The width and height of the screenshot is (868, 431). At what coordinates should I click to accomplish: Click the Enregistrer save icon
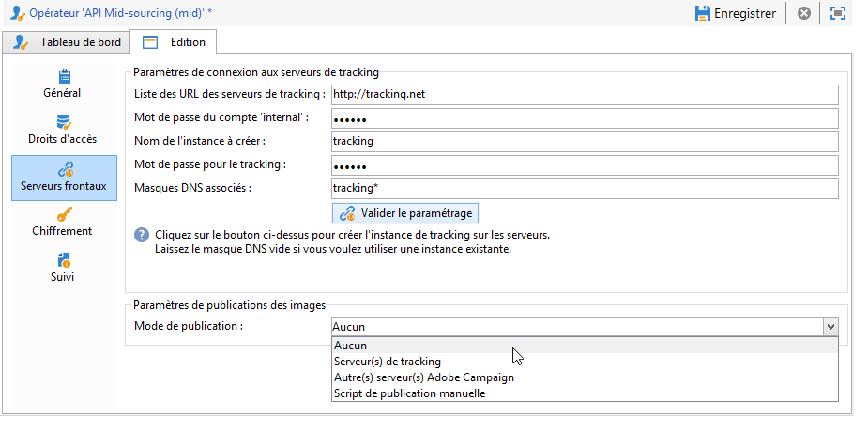pyautogui.click(x=703, y=13)
